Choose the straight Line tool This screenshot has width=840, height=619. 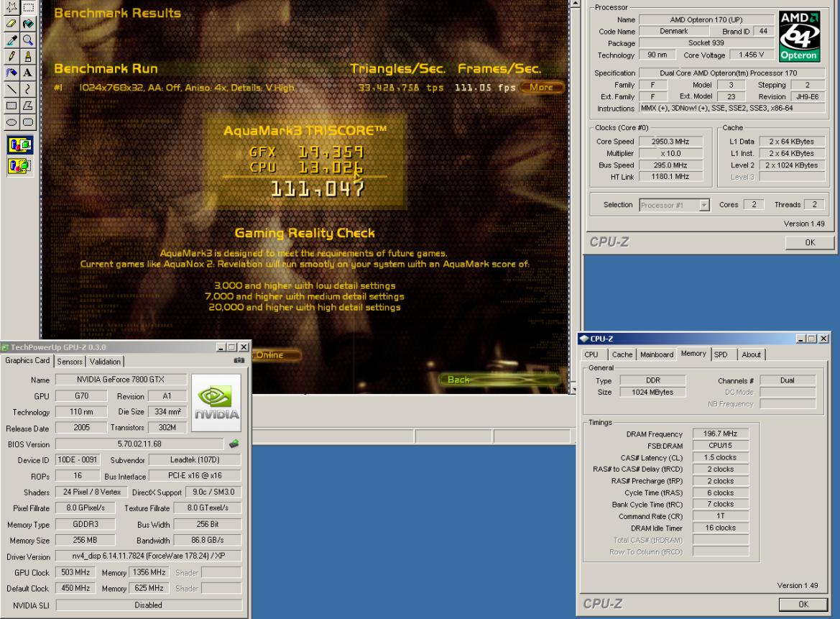[11, 89]
